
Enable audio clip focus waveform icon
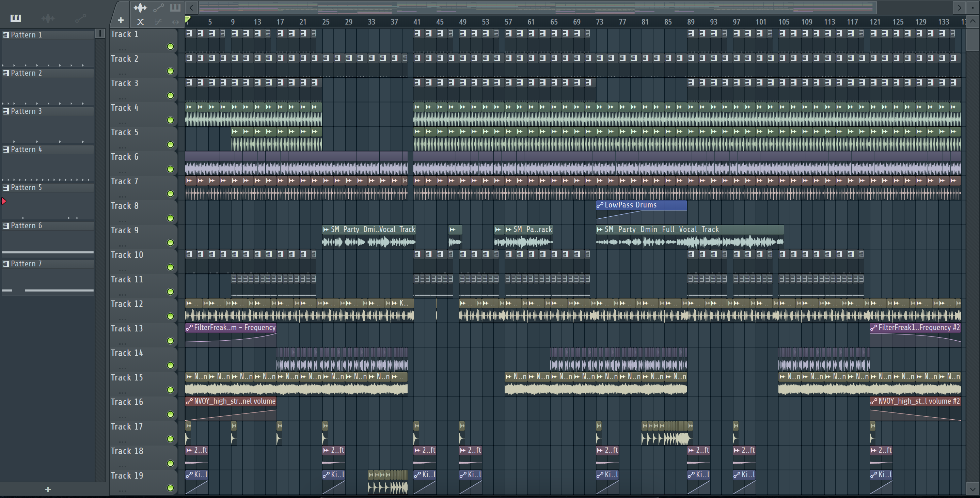tap(140, 7)
